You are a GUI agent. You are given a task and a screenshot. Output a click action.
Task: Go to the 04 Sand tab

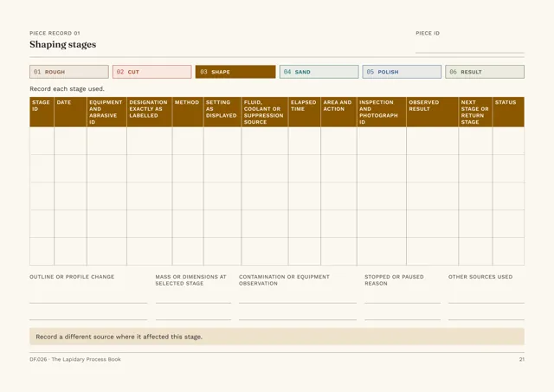click(x=319, y=72)
